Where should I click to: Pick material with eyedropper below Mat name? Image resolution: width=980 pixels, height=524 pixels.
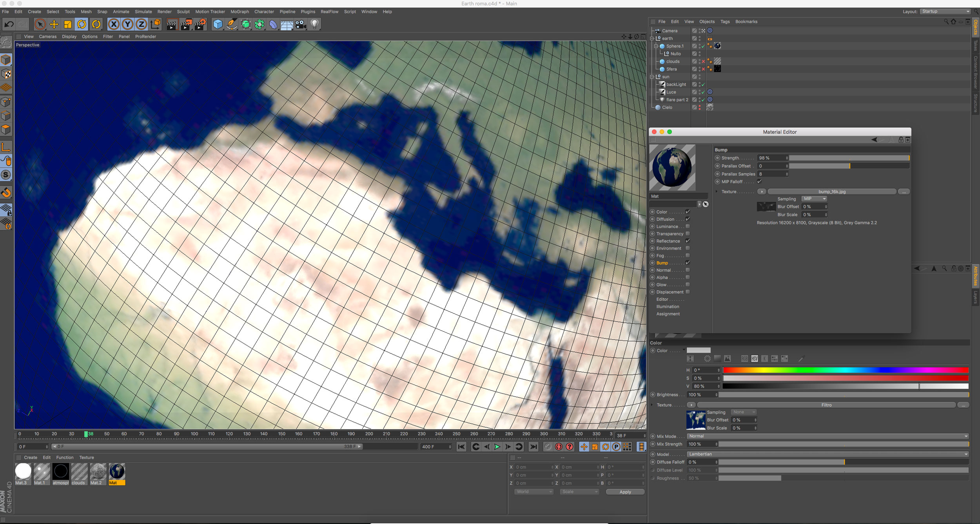point(705,204)
